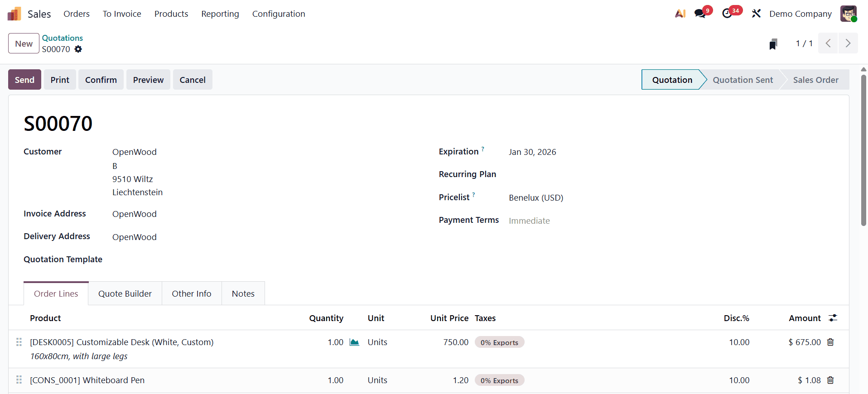The height and width of the screenshot is (394, 868).
Task: Open column settings adjust icon
Action: (x=833, y=318)
